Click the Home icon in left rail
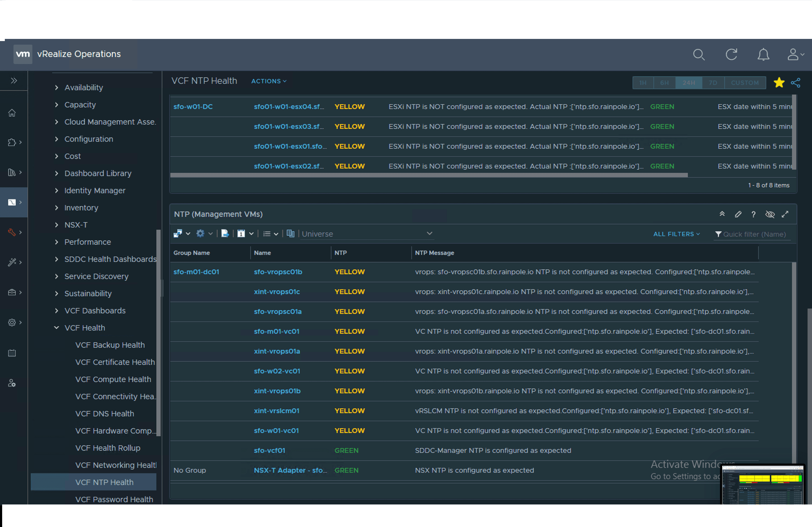Viewport: 812px width, 527px height. click(x=12, y=113)
